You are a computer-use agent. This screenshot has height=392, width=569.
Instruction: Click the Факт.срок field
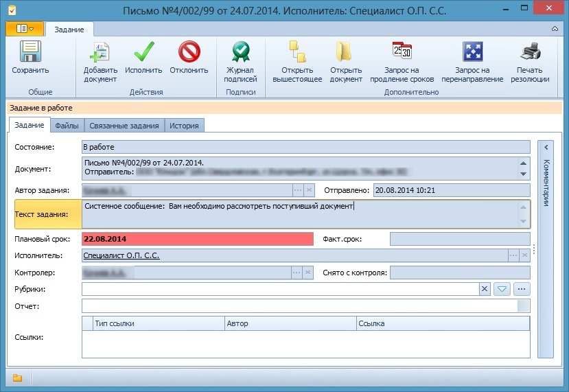click(460, 239)
